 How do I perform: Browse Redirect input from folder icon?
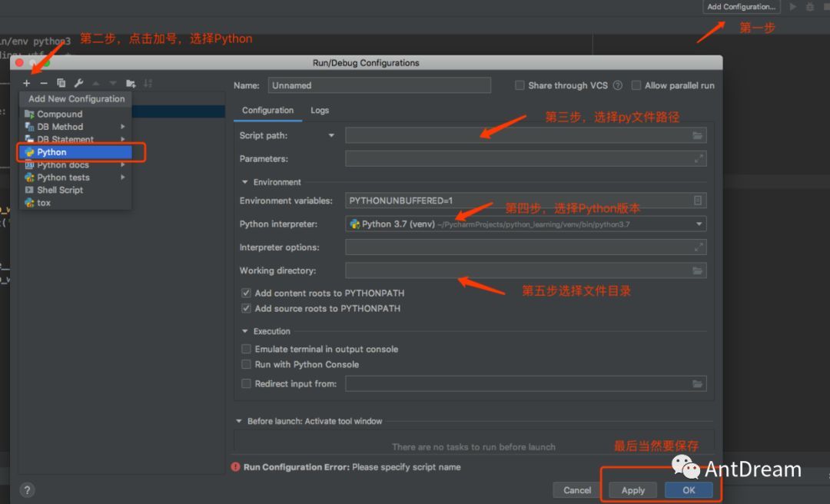698,384
